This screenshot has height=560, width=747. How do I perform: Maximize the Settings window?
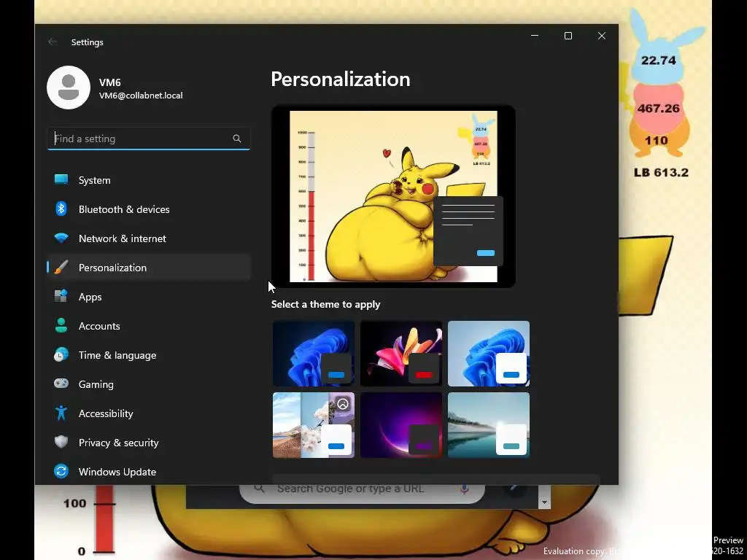[x=568, y=36]
